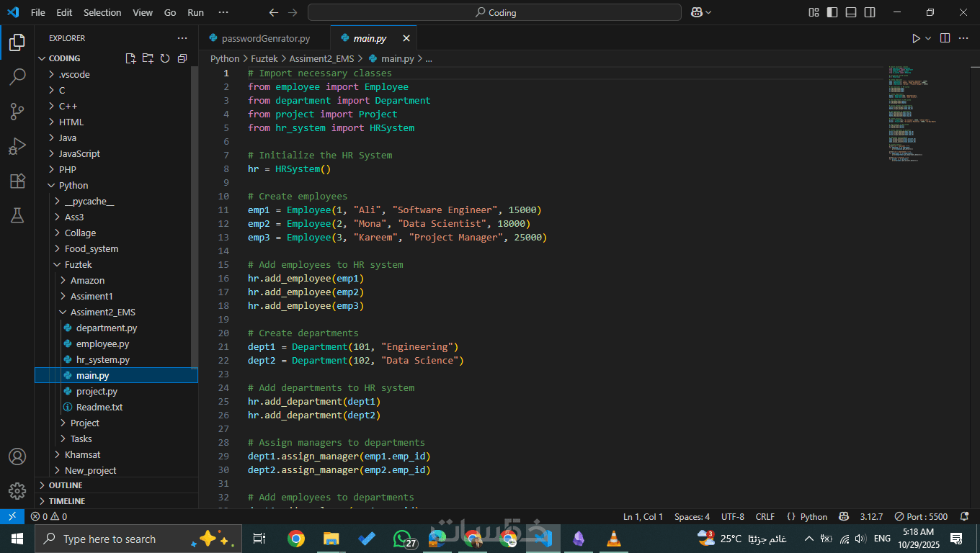
Task: Click the New File icon in Explorer
Action: click(130, 58)
